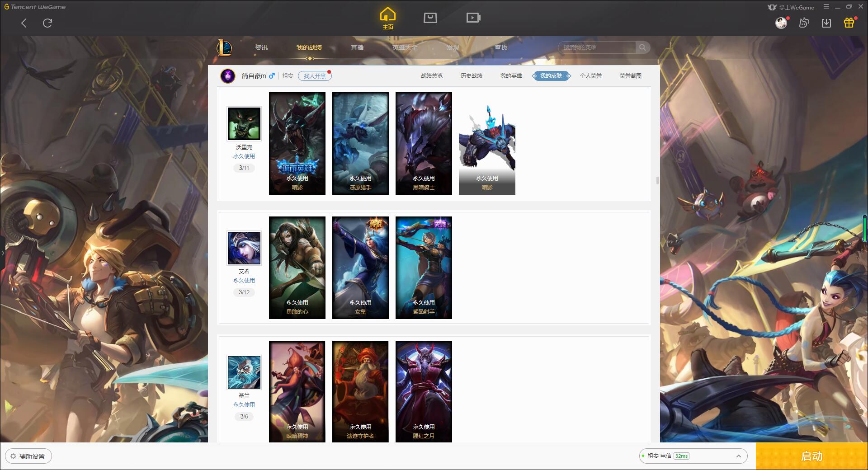Open the 资讯 tab
This screenshot has width=868, height=470.
click(x=261, y=47)
